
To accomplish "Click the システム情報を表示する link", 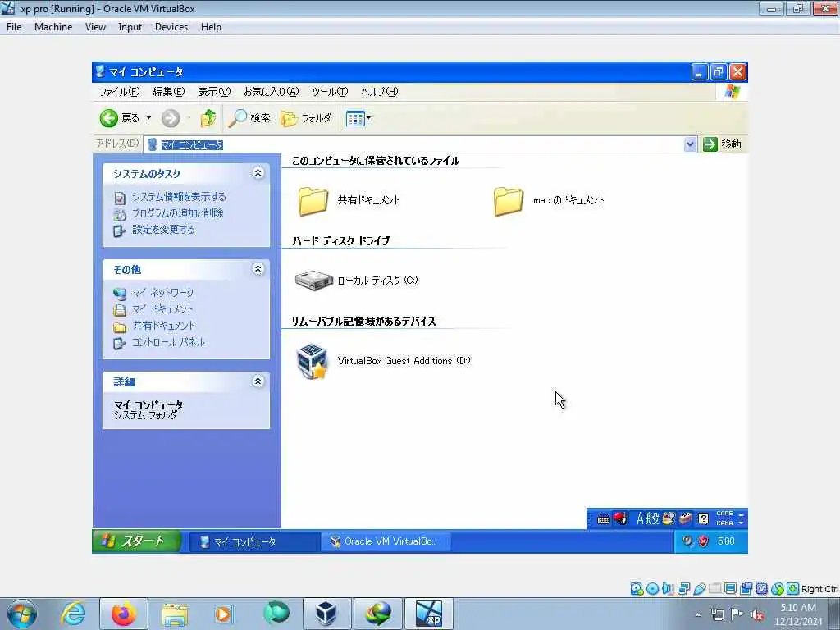I will tap(179, 197).
